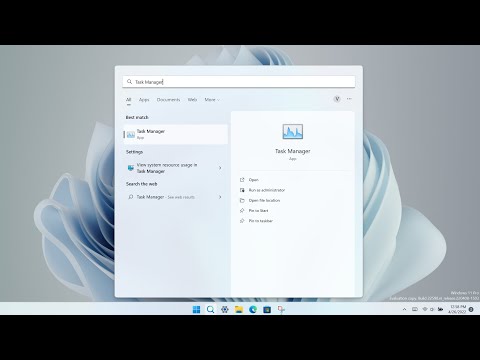Click the Open icon in preview pane
The image size is (480, 360).
(242, 180)
